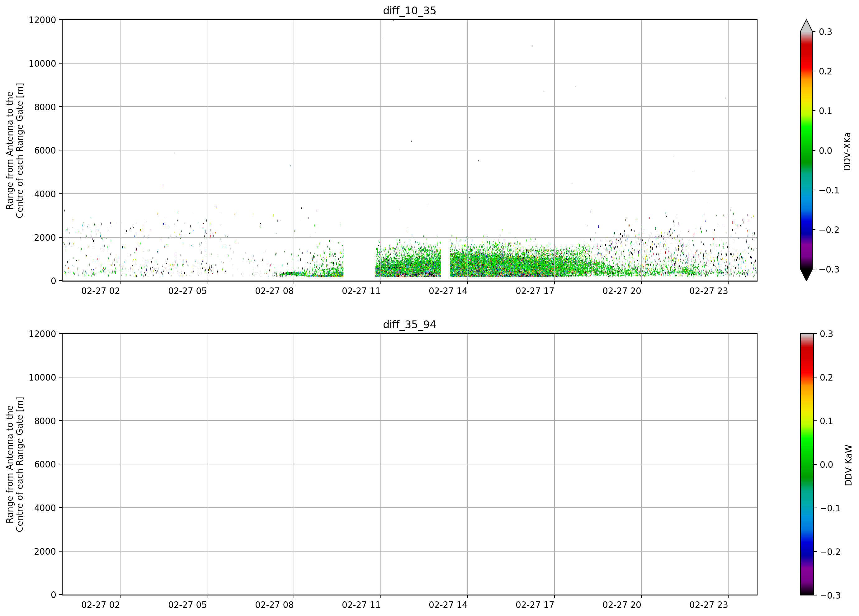Click the 0.0 tick on DDV-XKa colorbar
This screenshot has width=859, height=616.
825,151
